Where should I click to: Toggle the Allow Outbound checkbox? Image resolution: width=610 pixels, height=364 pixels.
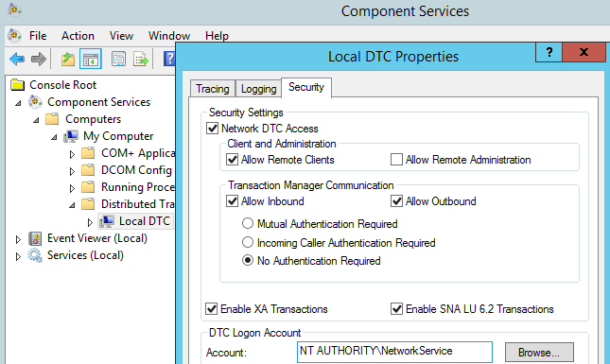click(396, 201)
